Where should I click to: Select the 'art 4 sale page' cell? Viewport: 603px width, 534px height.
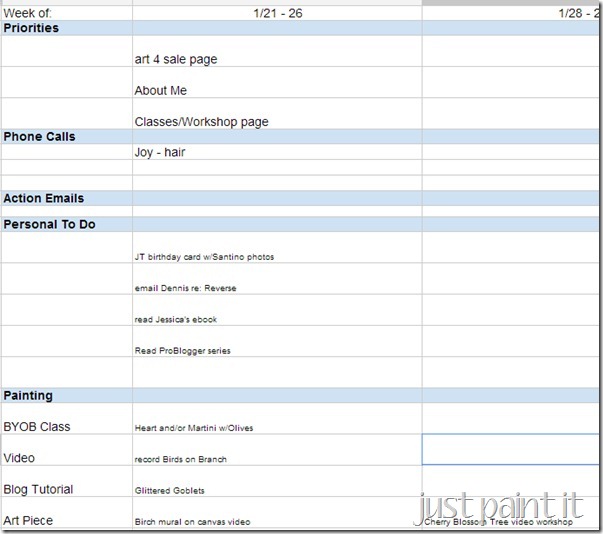pos(277,52)
